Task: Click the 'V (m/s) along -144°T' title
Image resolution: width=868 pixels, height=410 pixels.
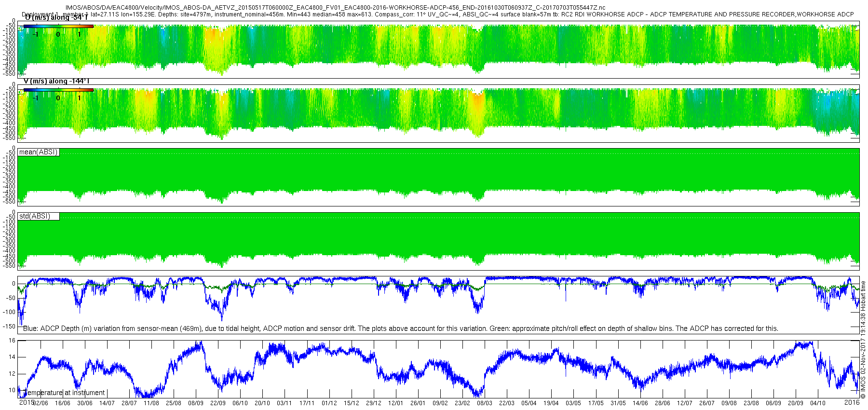Action: [x=56, y=82]
